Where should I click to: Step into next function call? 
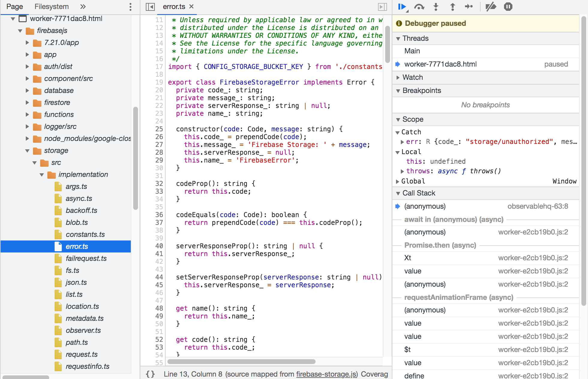tap(436, 7)
